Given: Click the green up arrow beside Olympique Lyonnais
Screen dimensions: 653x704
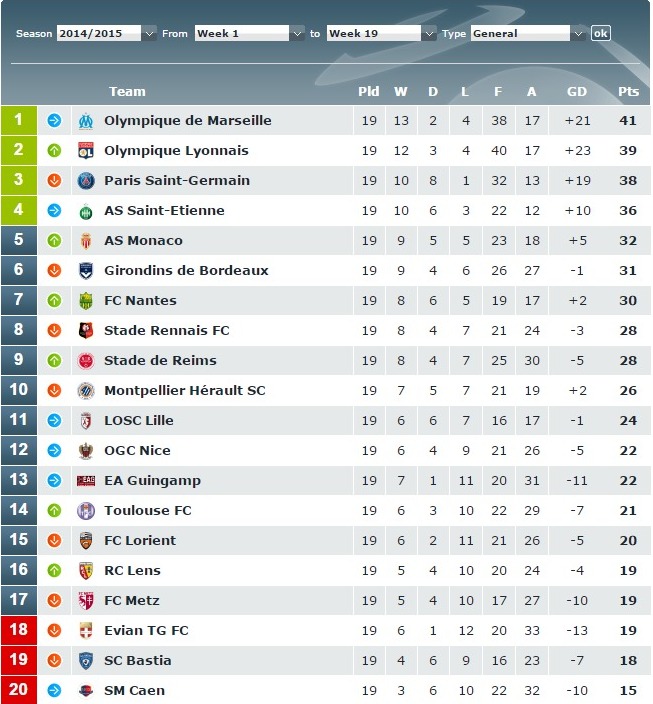Looking at the screenshot, I should click(x=54, y=151).
